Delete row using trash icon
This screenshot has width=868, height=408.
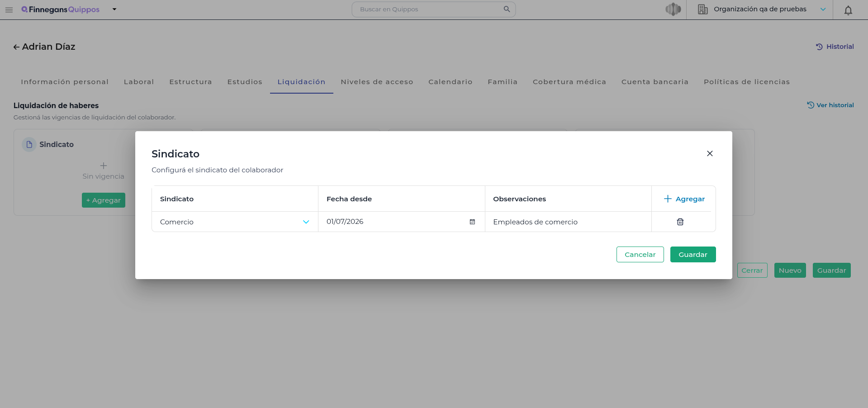click(x=680, y=222)
